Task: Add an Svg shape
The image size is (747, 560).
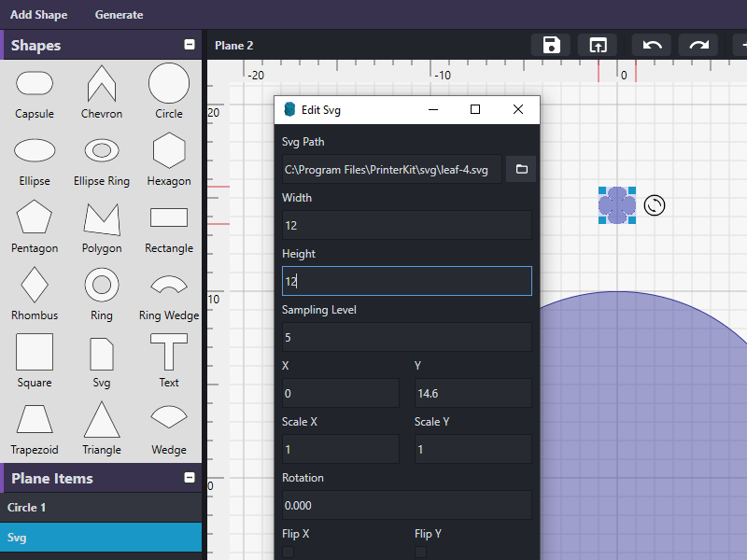Action: point(102,361)
